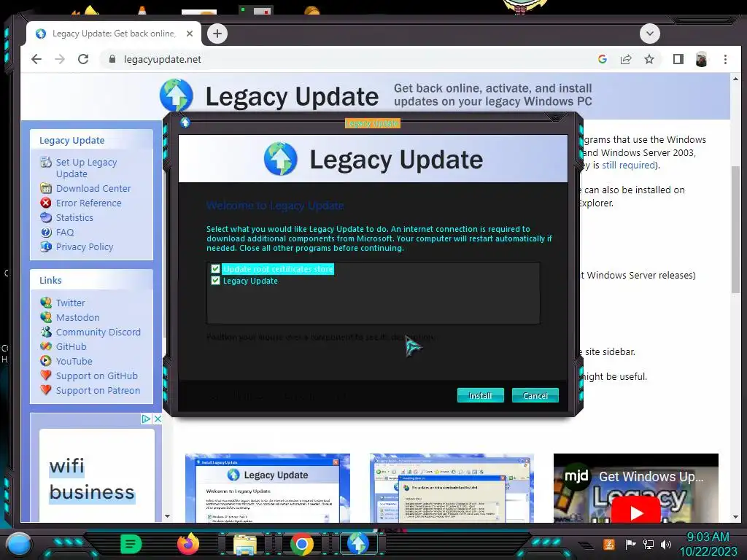The height and width of the screenshot is (560, 747).
Task: Click the network tray icon
Action: click(x=648, y=544)
